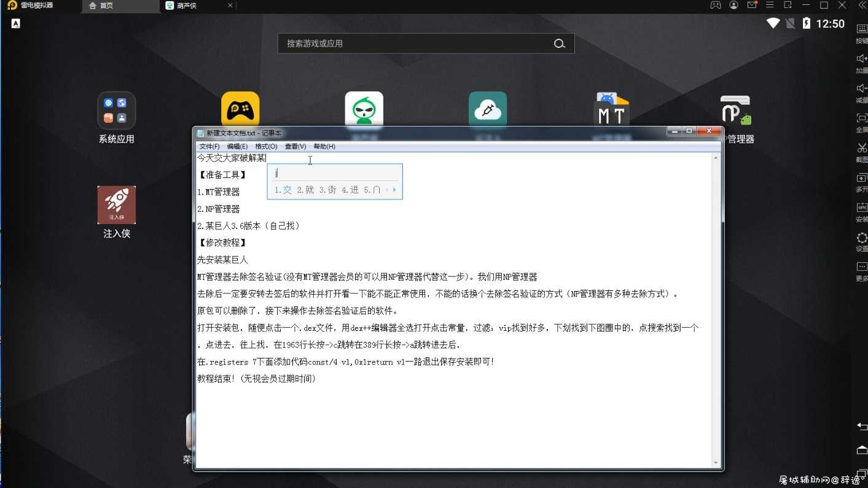The height and width of the screenshot is (488, 868).
Task: Show next IME candidate page arrow
Action: pyautogui.click(x=394, y=190)
